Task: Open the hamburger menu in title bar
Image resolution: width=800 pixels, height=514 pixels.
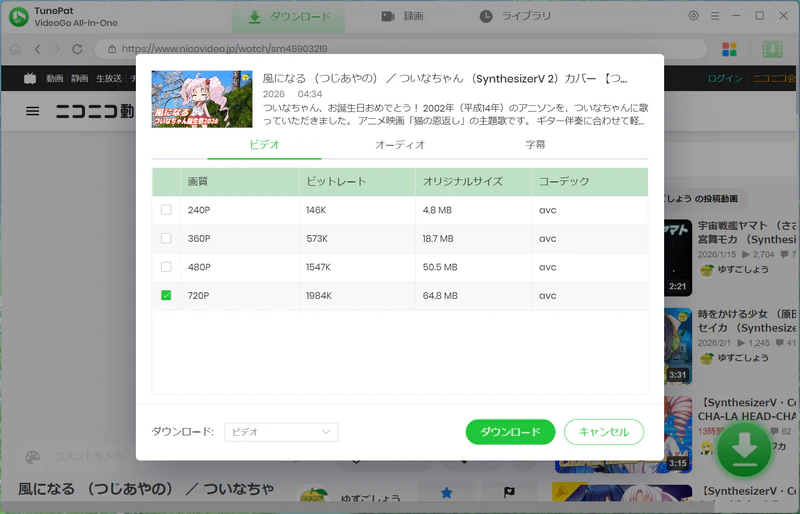Action: [x=715, y=16]
